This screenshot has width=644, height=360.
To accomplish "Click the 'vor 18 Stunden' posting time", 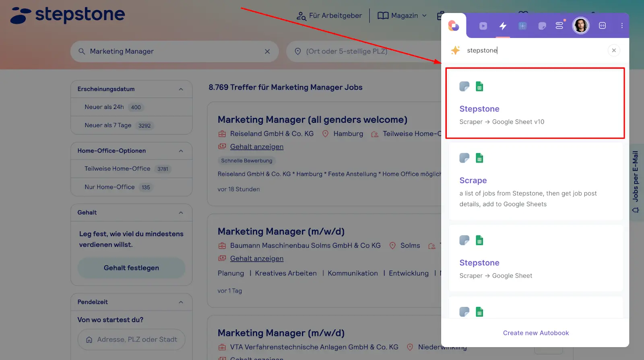I will (x=239, y=189).
